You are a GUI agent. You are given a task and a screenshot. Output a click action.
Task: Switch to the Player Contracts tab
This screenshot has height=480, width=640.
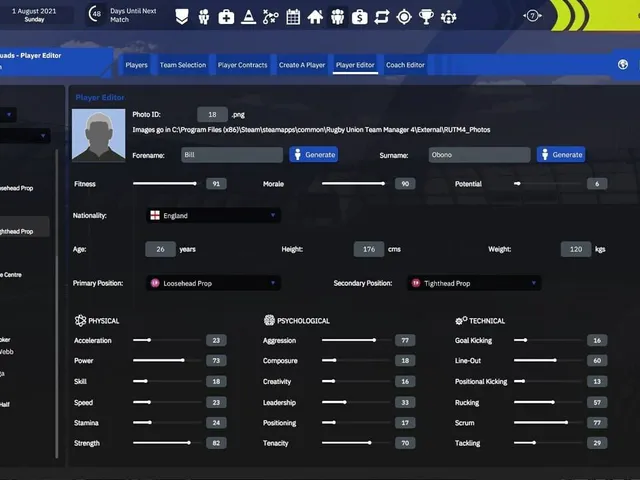[242, 65]
